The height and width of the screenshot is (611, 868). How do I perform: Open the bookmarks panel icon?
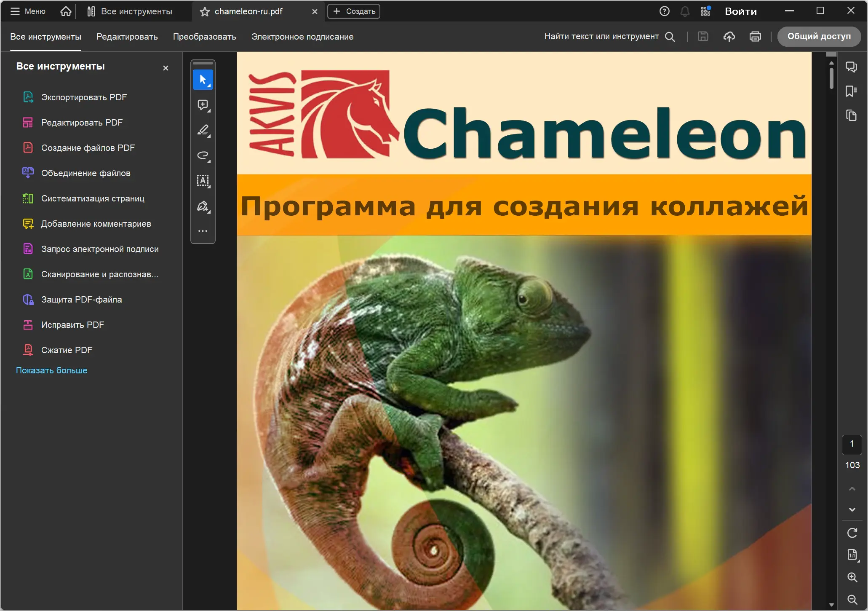coord(851,91)
